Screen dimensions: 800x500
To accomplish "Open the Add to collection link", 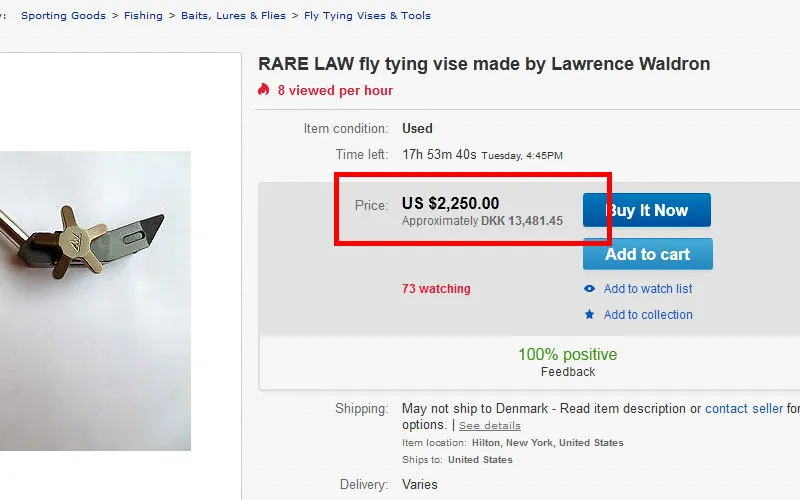I will (648, 315).
